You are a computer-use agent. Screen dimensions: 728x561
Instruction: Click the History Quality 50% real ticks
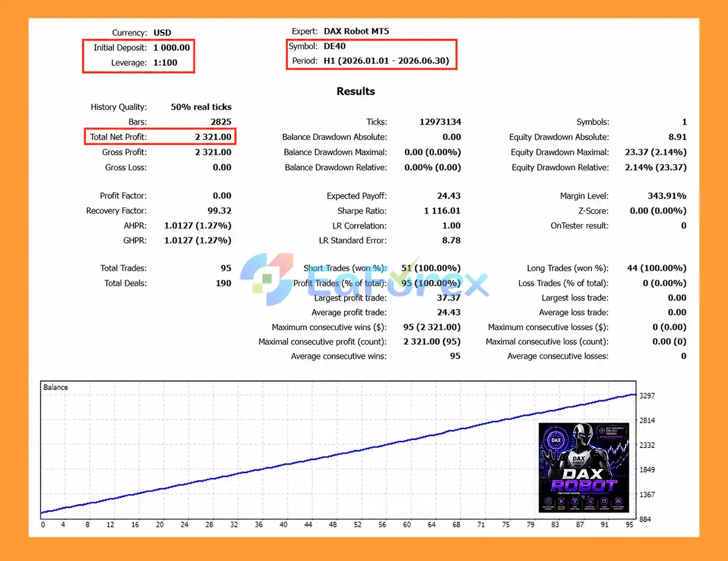coord(201,107)
